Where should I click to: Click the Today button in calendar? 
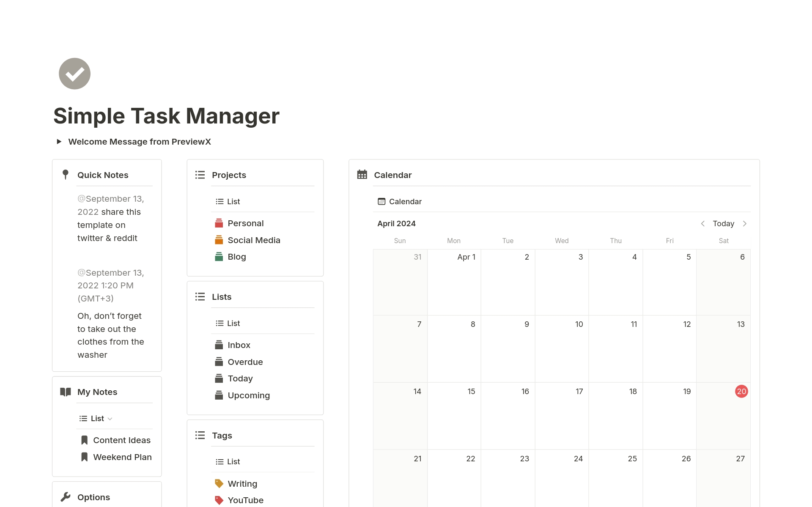point(723,224)
